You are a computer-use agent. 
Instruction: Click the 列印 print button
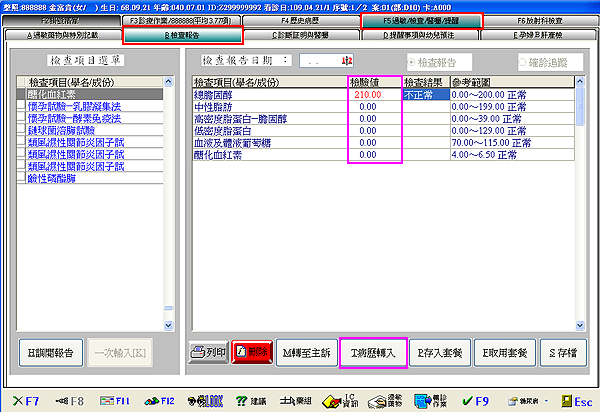pos(208,352)
